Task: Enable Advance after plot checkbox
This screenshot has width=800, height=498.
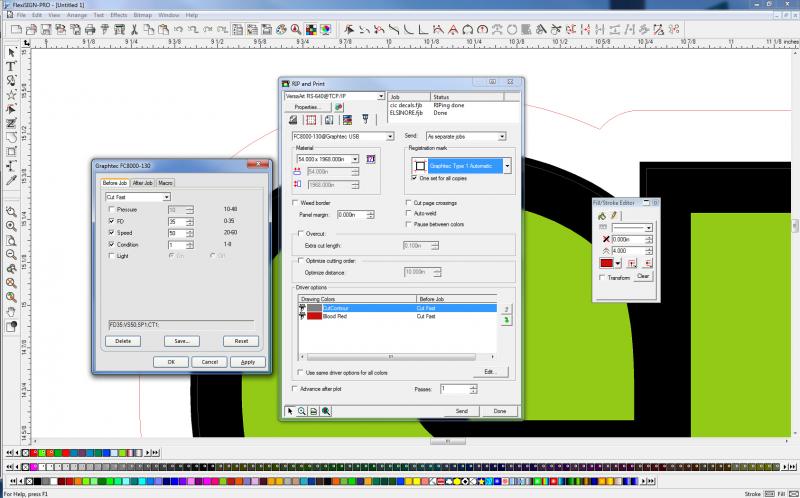Action: coord(295,389)
